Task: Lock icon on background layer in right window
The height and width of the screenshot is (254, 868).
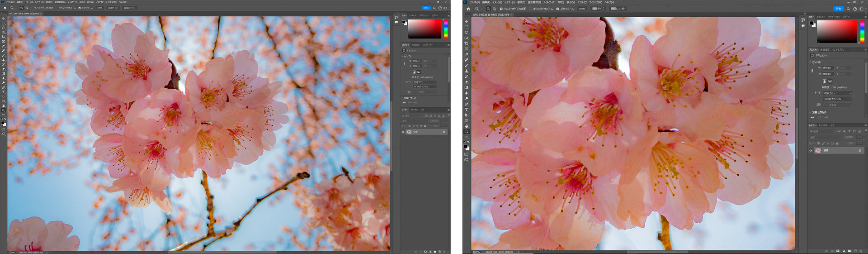Action: [x=860, y=150]
